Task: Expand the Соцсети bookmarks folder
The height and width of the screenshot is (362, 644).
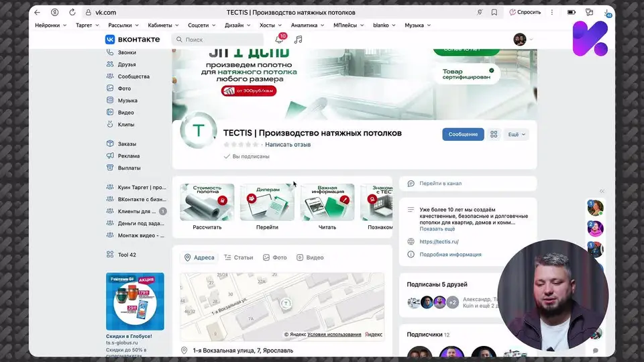Action: (201, 25)
